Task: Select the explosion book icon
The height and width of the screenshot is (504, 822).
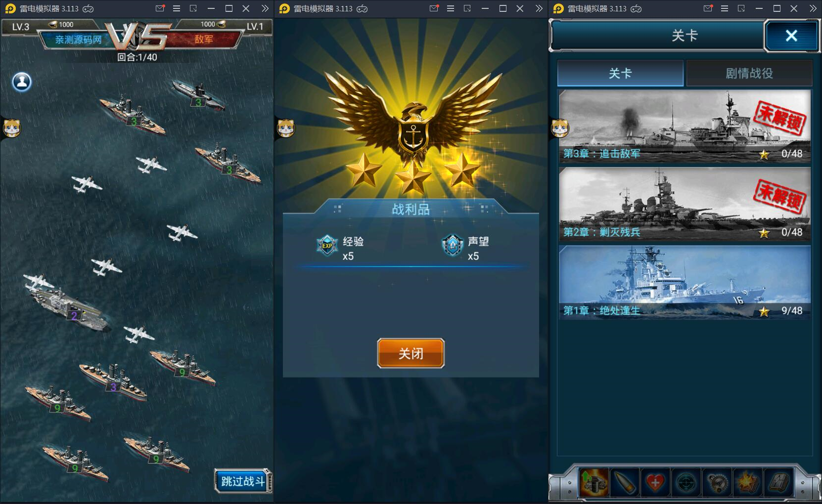Action: click(747, 482)
